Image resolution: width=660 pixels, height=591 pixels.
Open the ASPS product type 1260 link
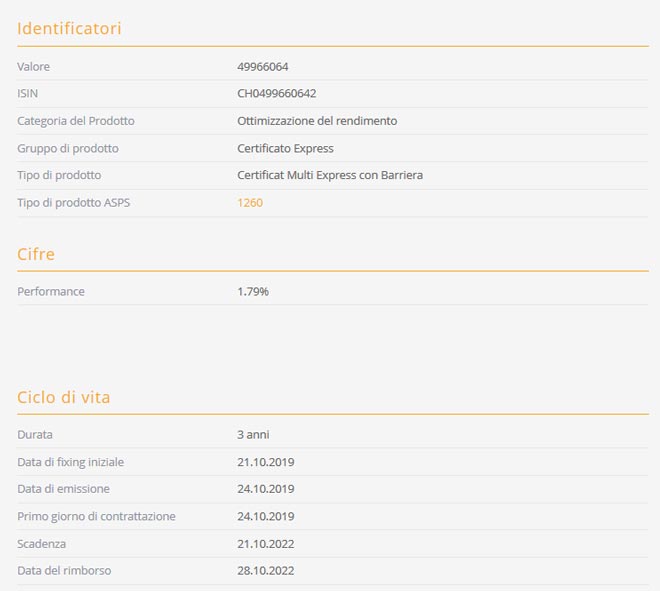coord(250,203)
